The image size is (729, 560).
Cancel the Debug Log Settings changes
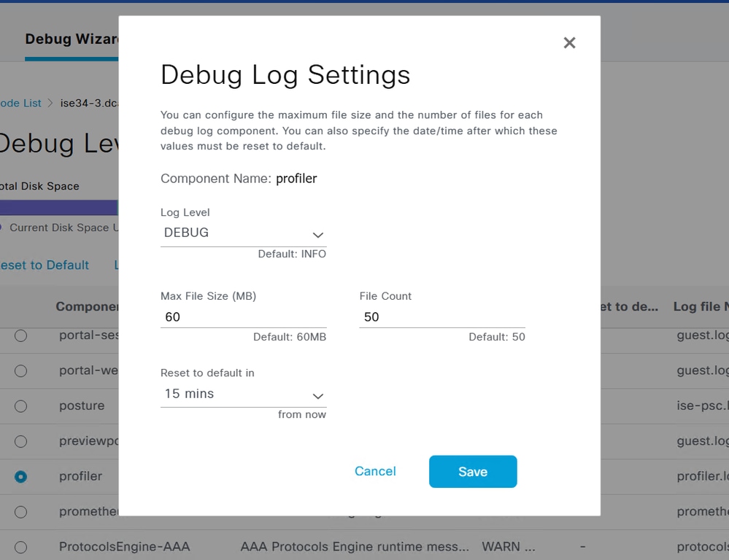point(375,471)
